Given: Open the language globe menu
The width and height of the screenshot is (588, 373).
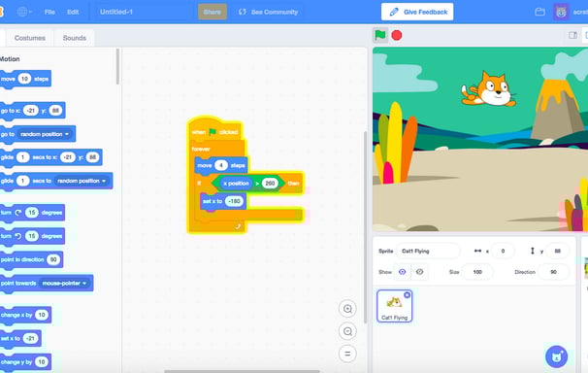Looking at the screenshot, I should 24,12.
